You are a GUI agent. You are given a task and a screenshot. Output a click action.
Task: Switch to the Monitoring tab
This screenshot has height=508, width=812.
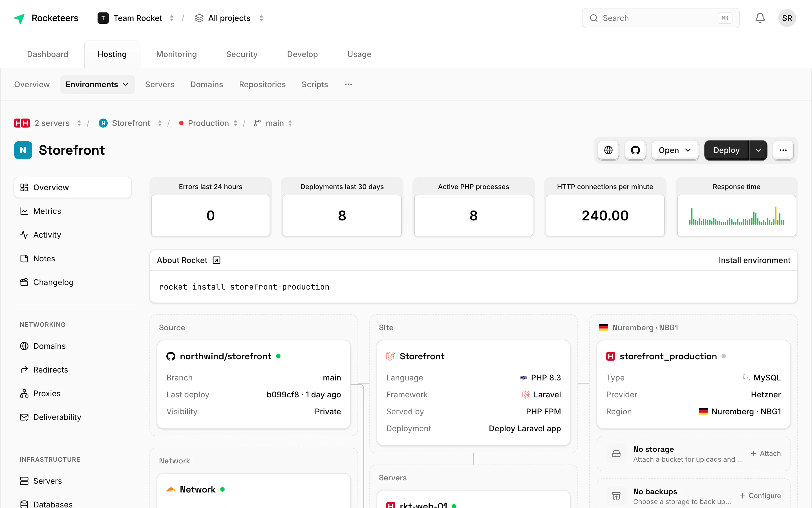click(176, 54)
